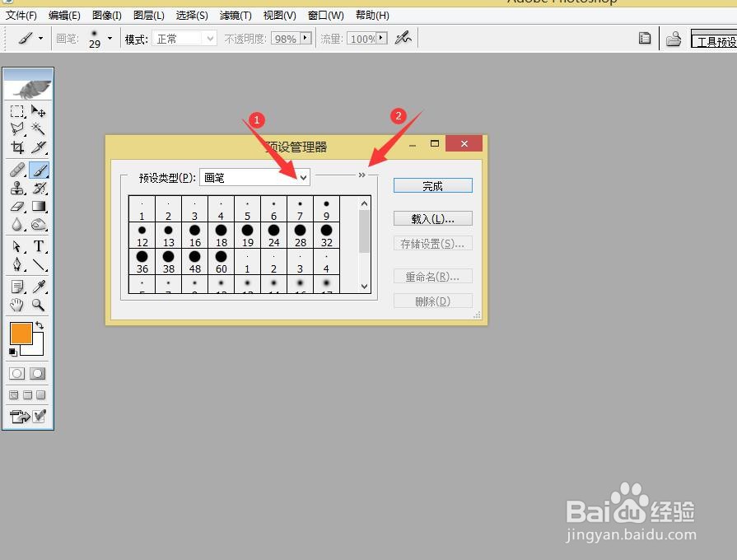Open the 模式 dropdown showing 正常
This screenshot has width=737, height=560.
184,38
